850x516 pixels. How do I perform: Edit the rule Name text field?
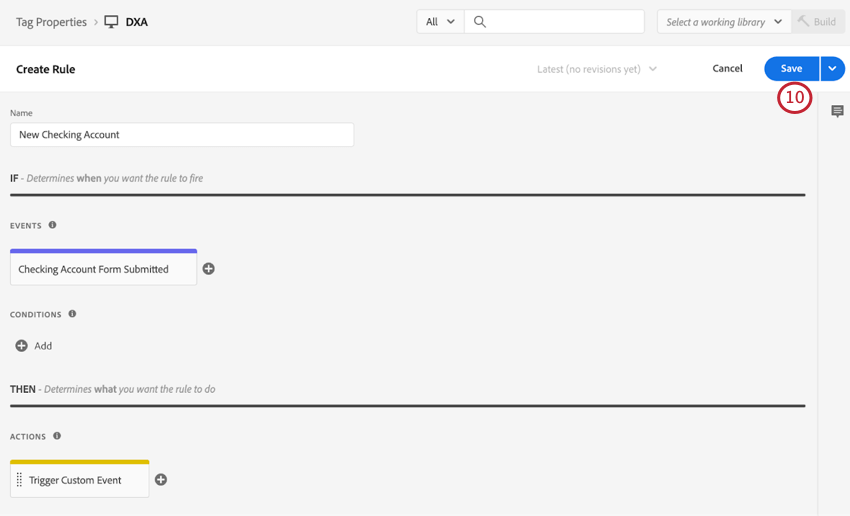[182, 135]
